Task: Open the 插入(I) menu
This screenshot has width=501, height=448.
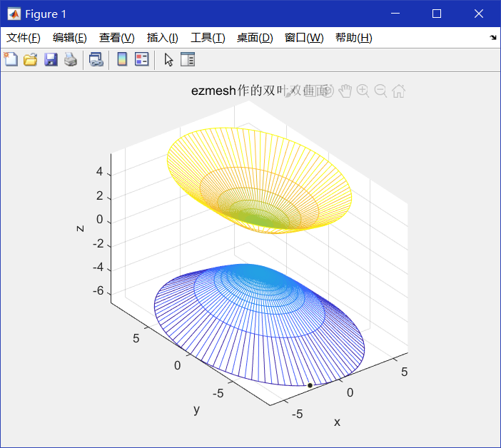Action: click(x=162, y=38)
